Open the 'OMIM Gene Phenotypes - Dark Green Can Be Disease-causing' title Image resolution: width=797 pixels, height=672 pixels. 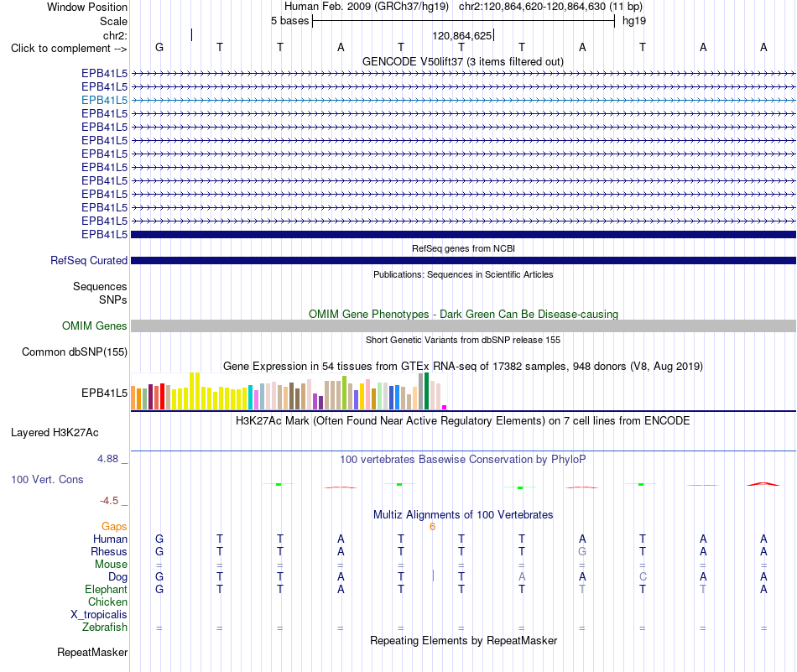coord(463,314)
